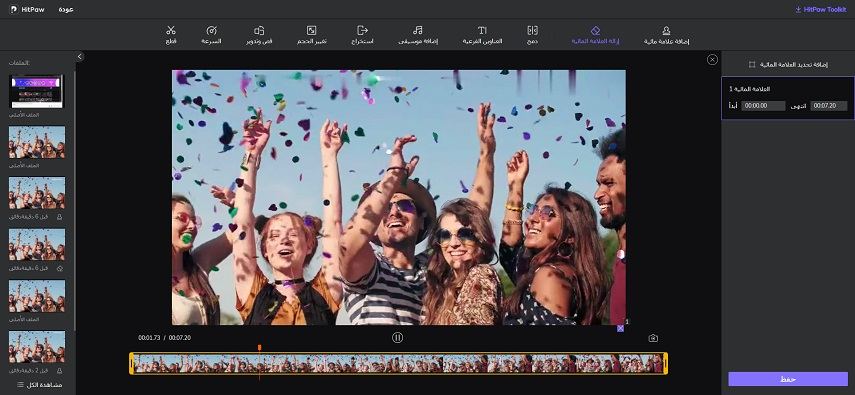
Task: Open the Resize tool
Action: (x=311, y=34)
